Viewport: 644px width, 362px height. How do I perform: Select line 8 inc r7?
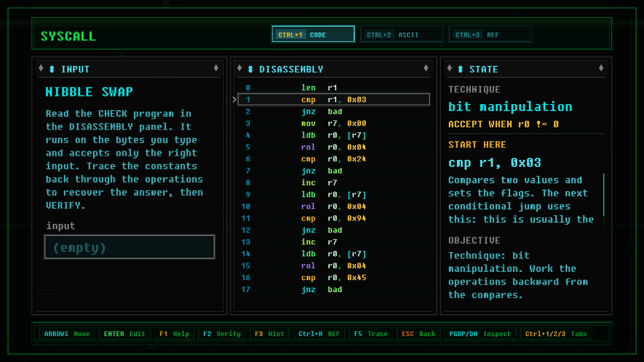(x=333, y=183)
